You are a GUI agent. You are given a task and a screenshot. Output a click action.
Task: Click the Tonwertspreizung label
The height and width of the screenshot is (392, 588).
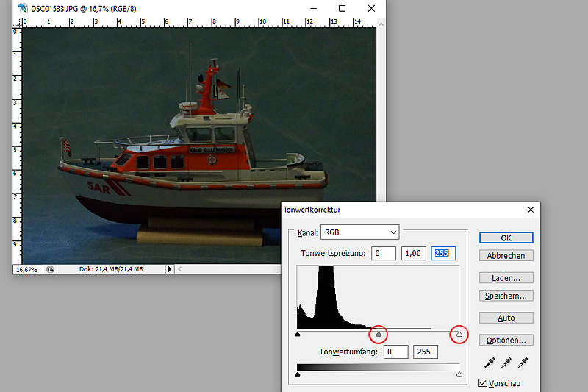click(x=333, y=253)
